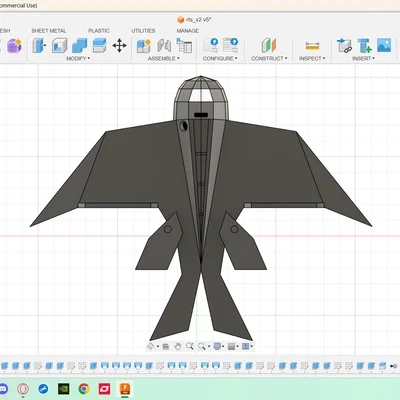Click the New Component icon in Assemble
The image size is (400, 400).
click(144, 46)
